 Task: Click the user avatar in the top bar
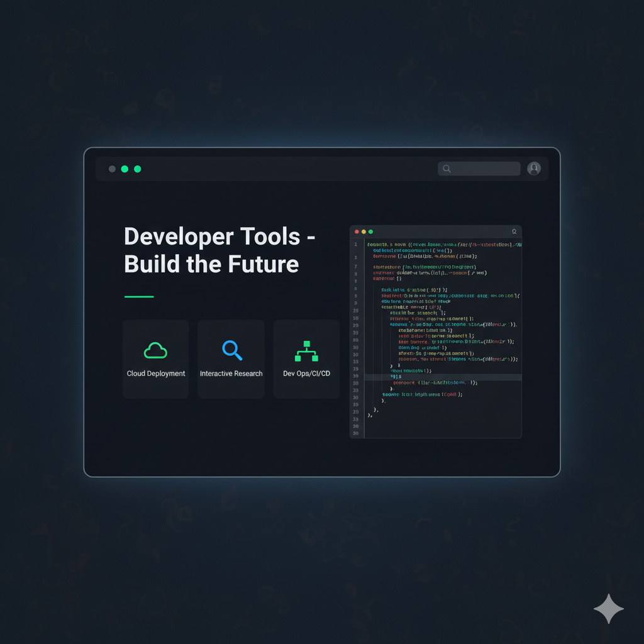(x=533, y=169)
